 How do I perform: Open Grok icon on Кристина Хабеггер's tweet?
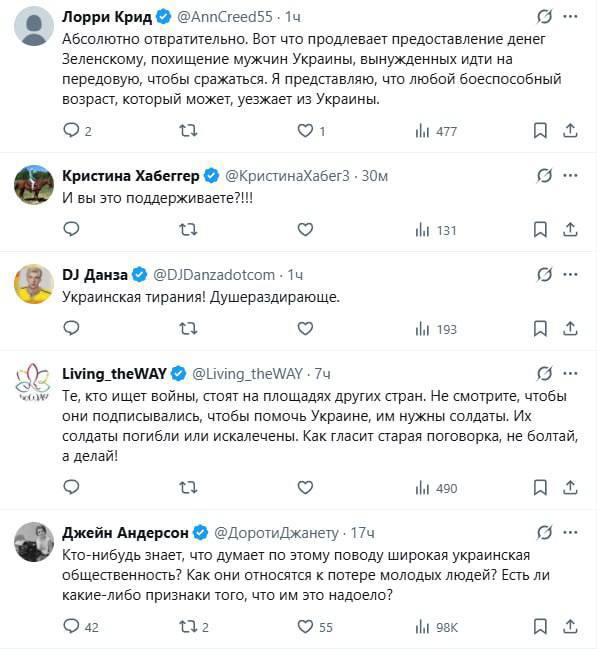pos(544,176)
